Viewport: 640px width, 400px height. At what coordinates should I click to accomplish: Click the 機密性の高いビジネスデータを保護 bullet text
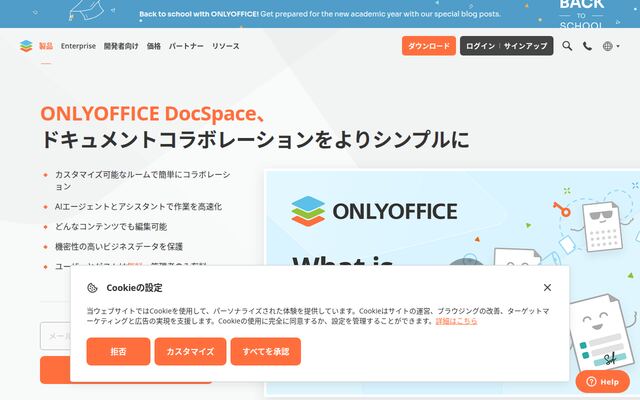119,247
